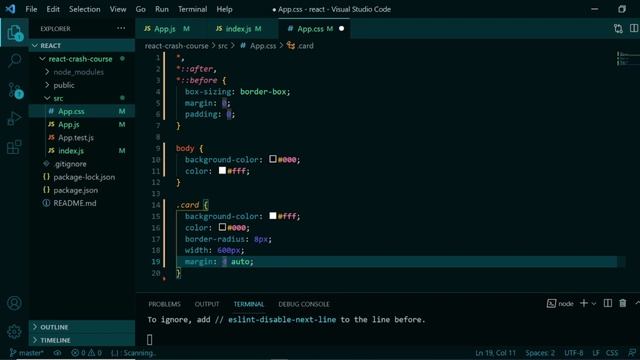Click the Explorer more actions ellipsis
The width and height of the screenshot is (640, 360).
pyautogui.click(x=121, y=28)
